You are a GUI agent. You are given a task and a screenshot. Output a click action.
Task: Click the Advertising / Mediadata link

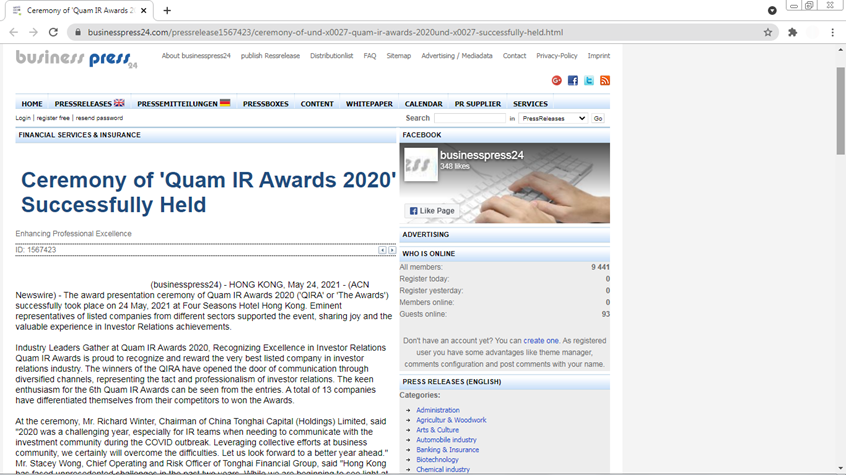pyautogui.click(x=457, y=56)
